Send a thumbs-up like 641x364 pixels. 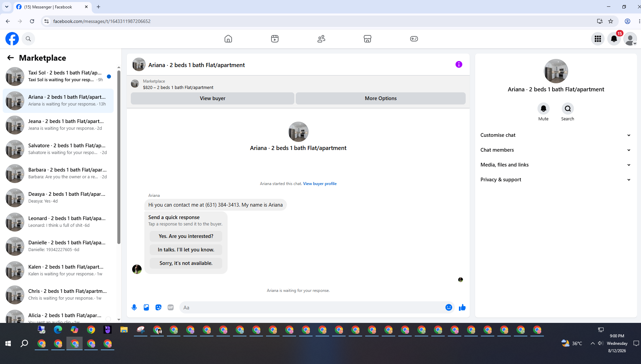pos(462,307)
